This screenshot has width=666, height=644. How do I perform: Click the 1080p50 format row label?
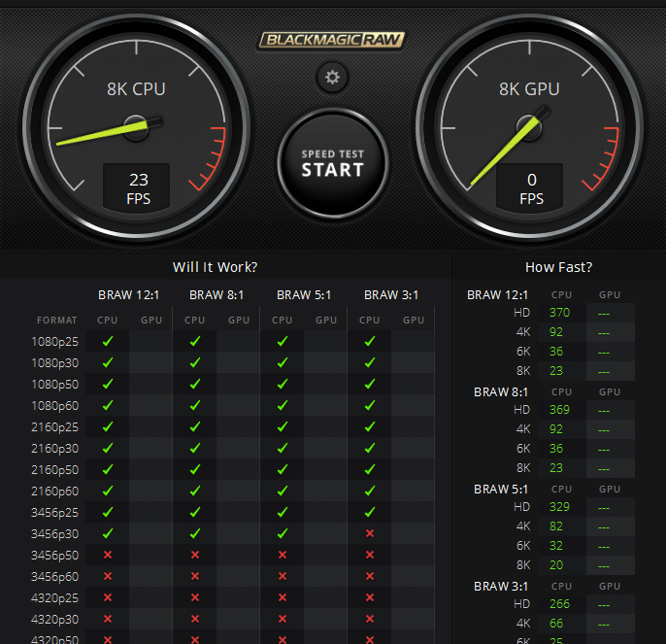click(54, 385)
